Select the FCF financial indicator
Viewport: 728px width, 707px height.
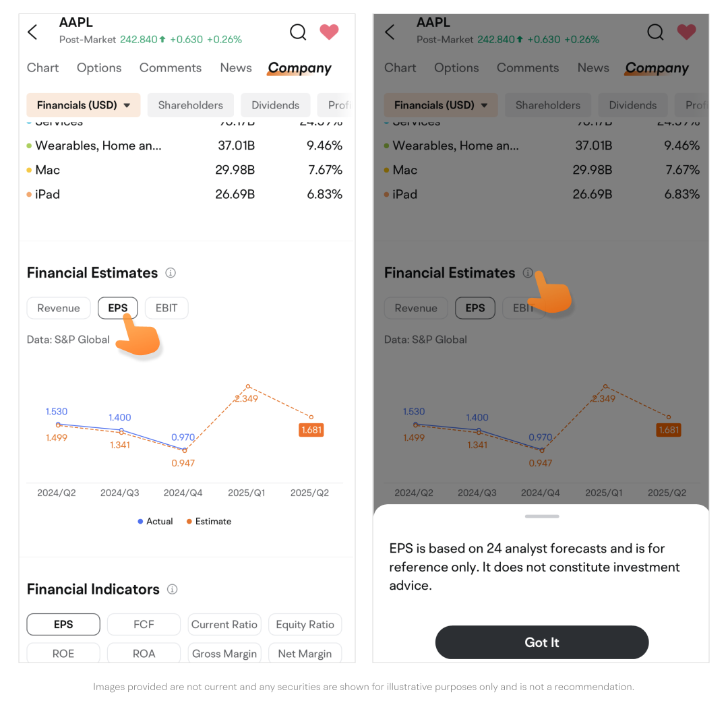[144, 625]
